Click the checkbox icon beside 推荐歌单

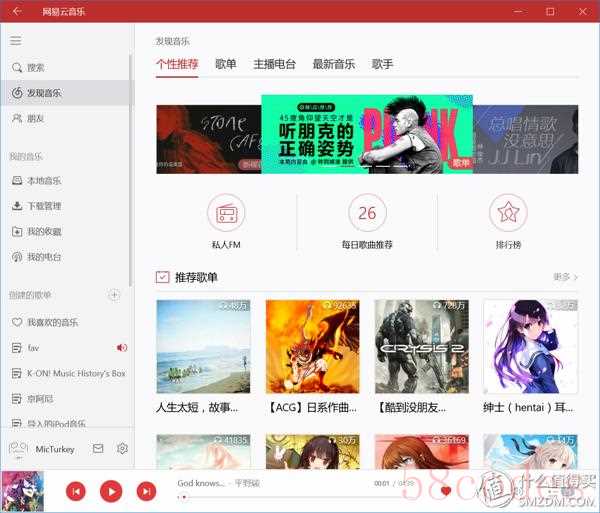(162, 277)
